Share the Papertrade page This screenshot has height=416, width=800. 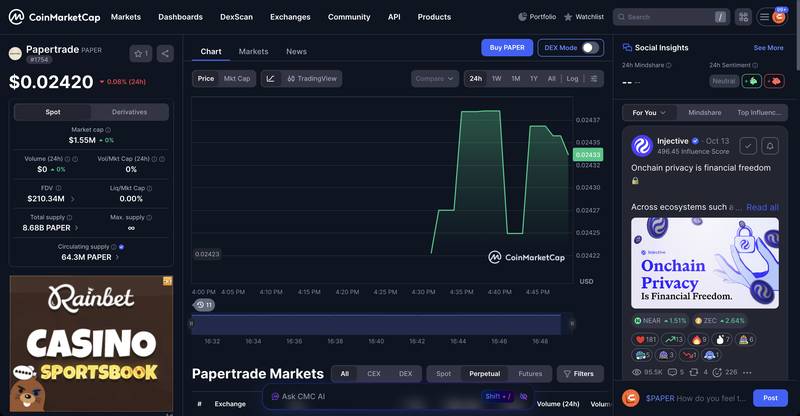165,54
